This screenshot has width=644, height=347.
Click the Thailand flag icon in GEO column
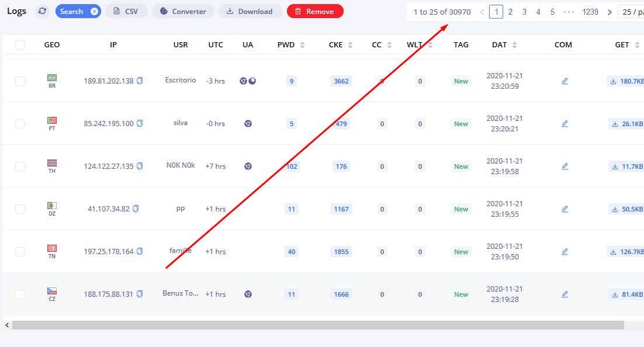click(x=52, y=163)
